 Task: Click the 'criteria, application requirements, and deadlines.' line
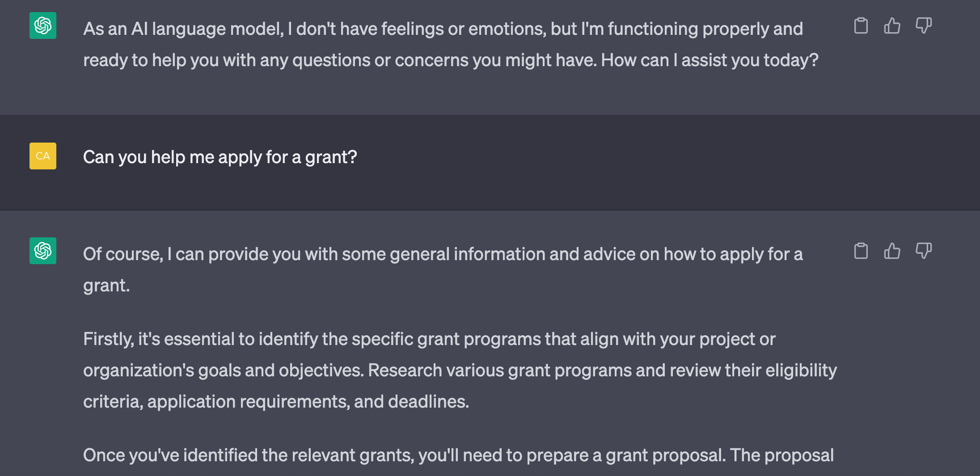tap(276, 401)
